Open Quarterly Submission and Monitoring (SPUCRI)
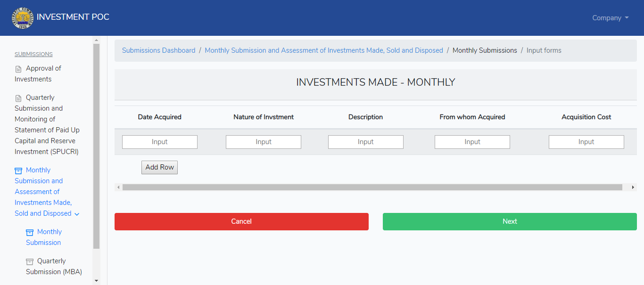644x285 pixels. pyautogui.click(x=47, y=124)
